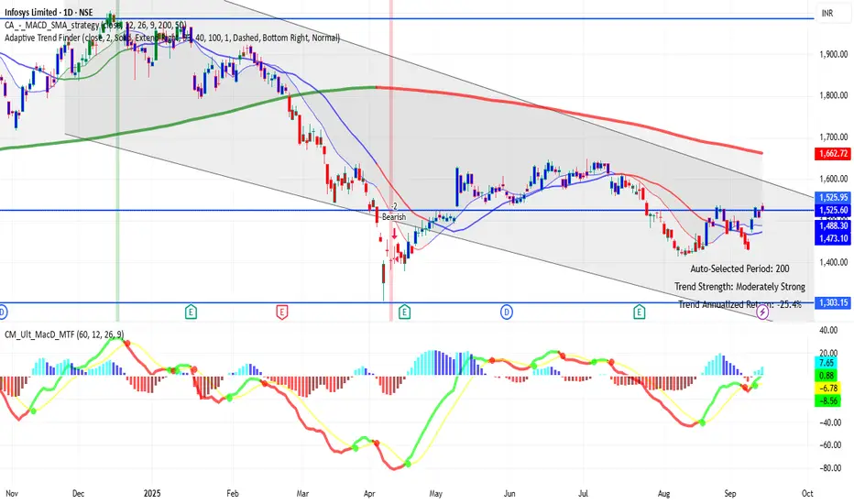Click the 1,525.60 price label
This screenshot has height=504, width=854.
coord(833,210)
